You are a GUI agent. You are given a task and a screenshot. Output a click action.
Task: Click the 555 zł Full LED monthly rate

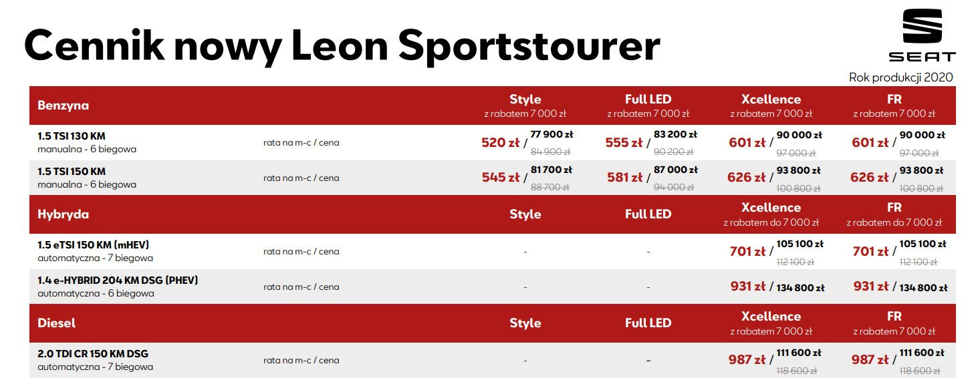click(x=624, y=142)
